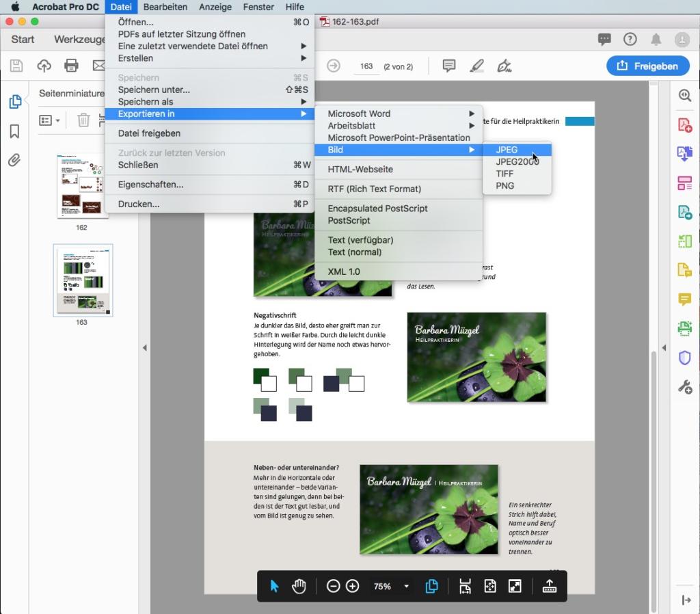Click the zoom in plus button
Image resolution: width=700 pixels, height=614 pixels.
[353, 586]
